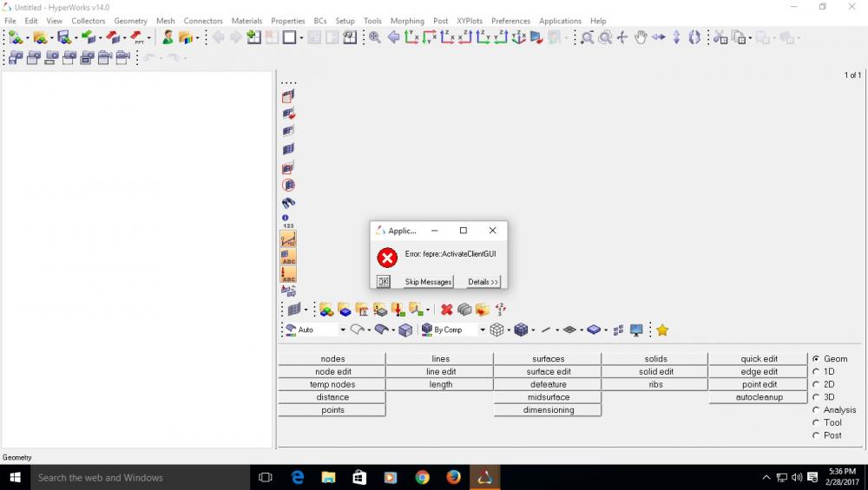Open the By Comp color mode dropdown
This screenshot has width=868, height=490.
click(482, 330)
